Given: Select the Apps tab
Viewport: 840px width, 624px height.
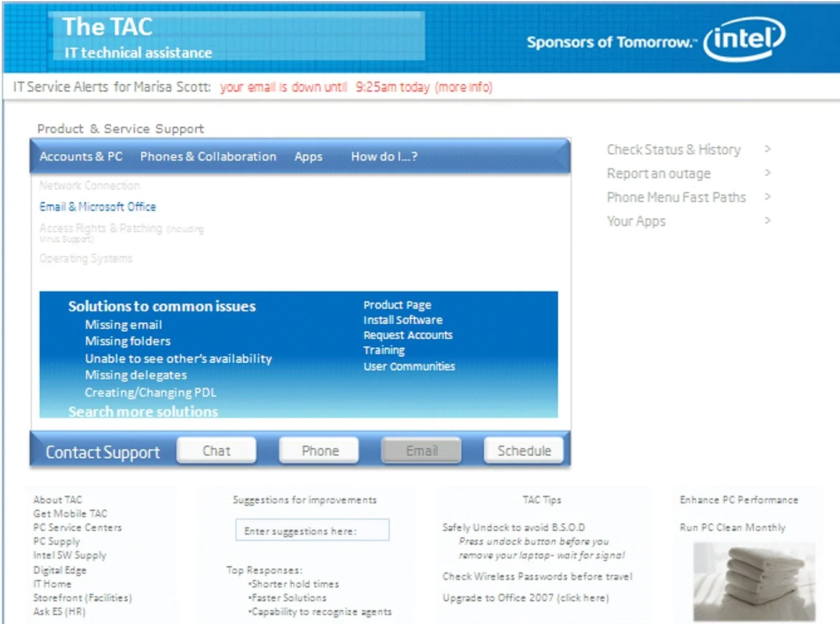Looking at the screenshot, I should tap(308, 157).
